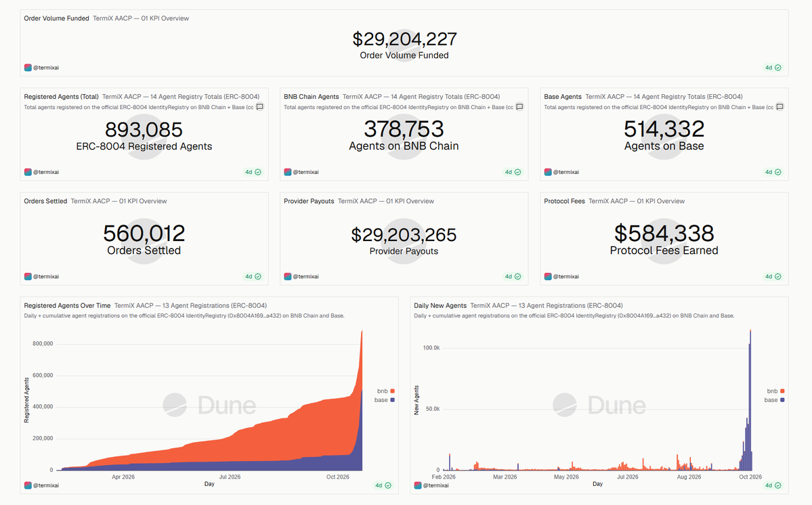Click the tall base spike in Daily New Agents chart
Viewport: 812px width, 505px height.
tap(750, 401)
